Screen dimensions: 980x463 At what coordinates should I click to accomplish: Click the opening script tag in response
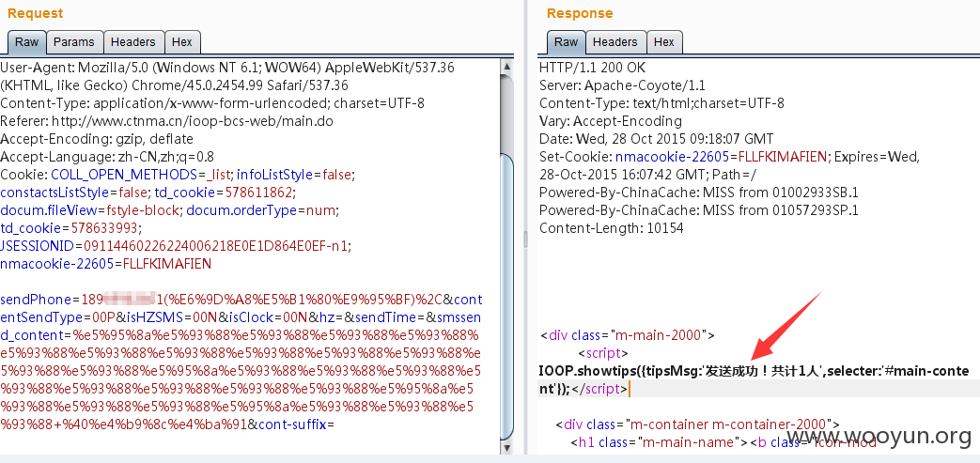[x=603, y=353]
